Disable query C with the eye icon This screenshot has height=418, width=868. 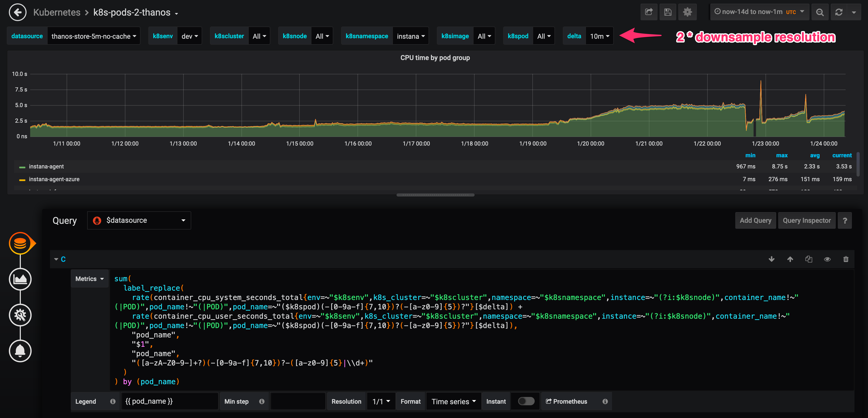[827, 259]
